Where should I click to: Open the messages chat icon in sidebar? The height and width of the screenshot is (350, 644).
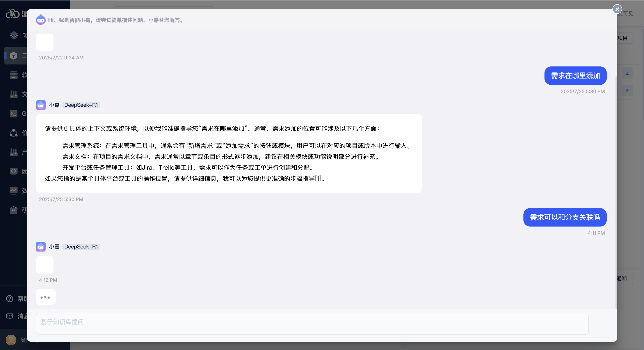click(x=9, y=316)
